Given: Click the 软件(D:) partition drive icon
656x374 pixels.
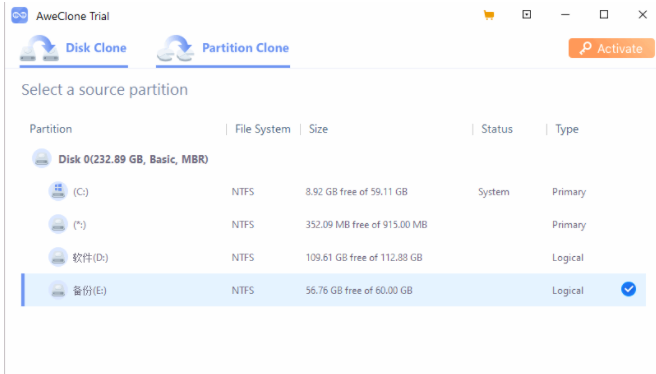Looking at the screenshot, I should tap(58, 257).
